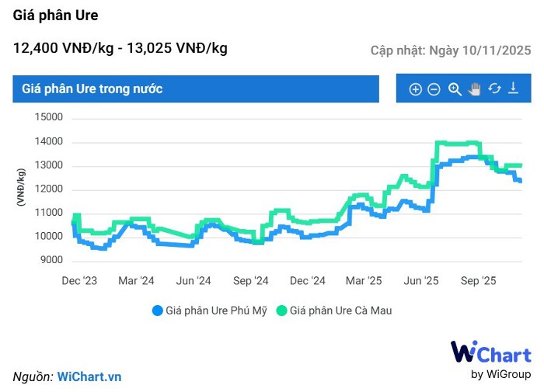Screen dimensions: 544x392
Task: Toggle the green Cà Mau legend marker
Action: [x=282, y=310]
